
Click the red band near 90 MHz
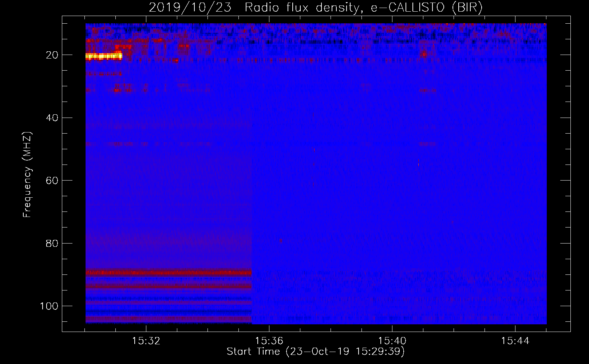(x=169, y=272)
